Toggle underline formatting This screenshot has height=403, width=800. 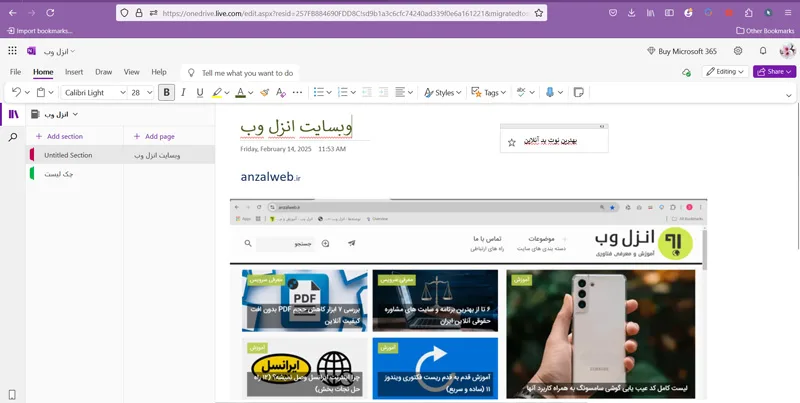coord(200,92)
